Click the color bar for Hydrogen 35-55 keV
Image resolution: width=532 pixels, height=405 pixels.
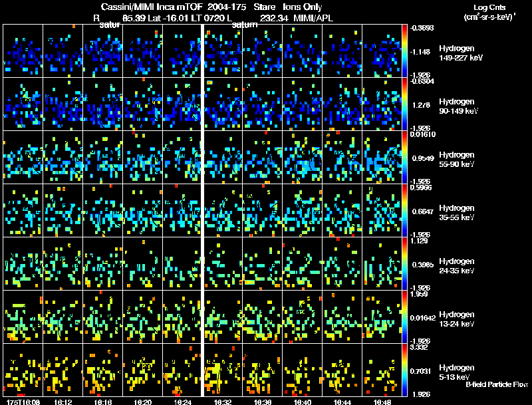(x=404, y=211)
